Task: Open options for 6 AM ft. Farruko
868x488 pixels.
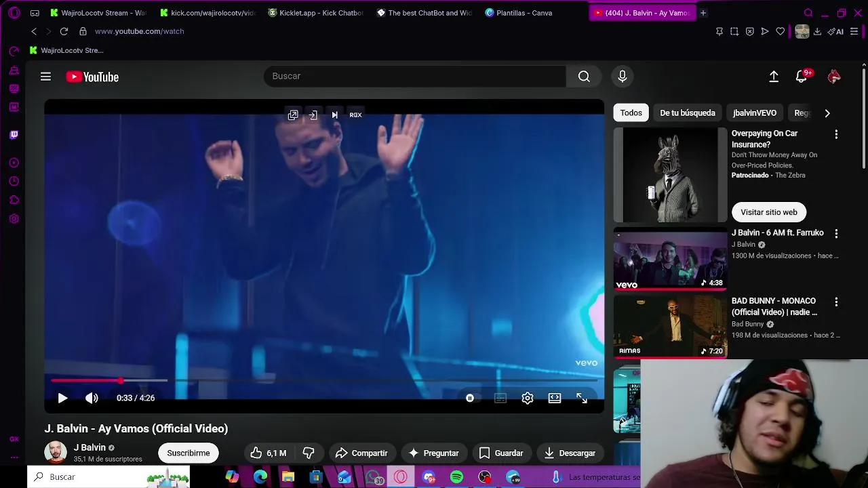Action: coord(836,233)
